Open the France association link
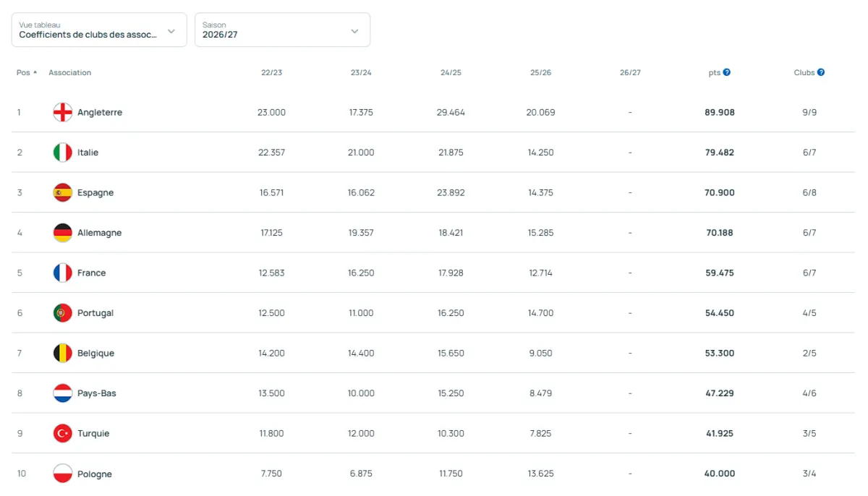The width and height of the screenshot is (868, 496). click(92, 273)
